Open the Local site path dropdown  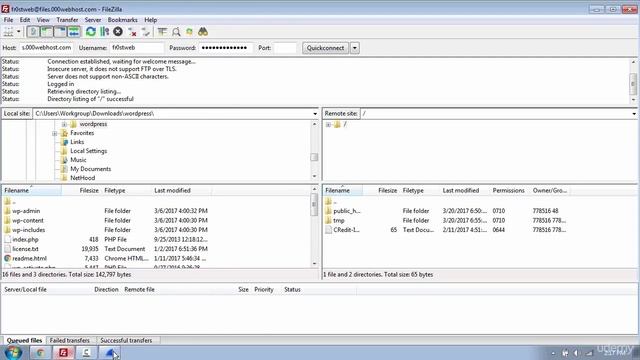click(315, 113)
